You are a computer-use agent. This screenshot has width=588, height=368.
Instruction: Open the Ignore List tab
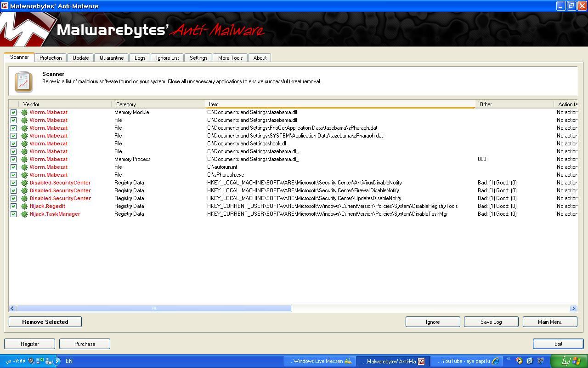(x=167, y=58)
